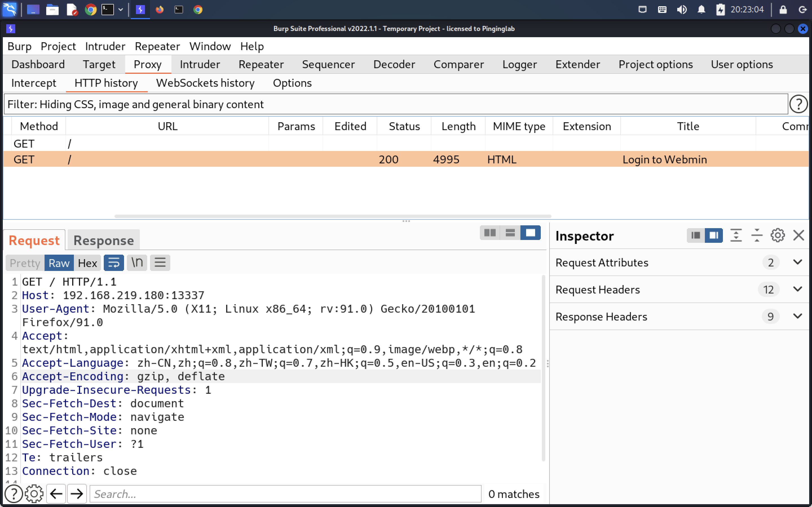The height and width of the screenshot is (507, 812).
Task: Toggle line wrap in the message editor
Action: (x=114, y=263)
